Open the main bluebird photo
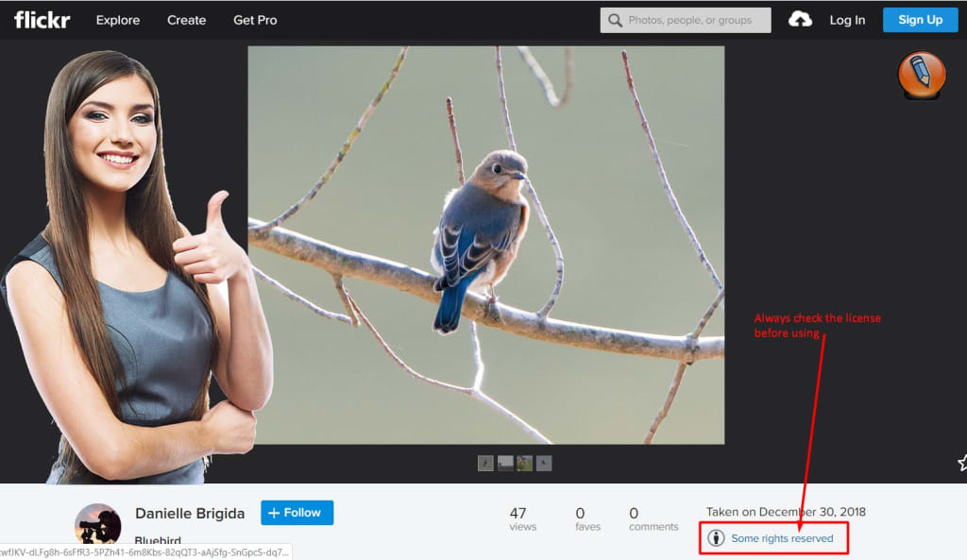 (486, 245)
